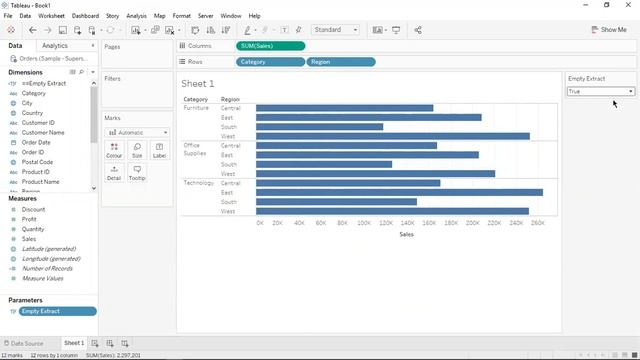Open the Dashboard menu

85,16
